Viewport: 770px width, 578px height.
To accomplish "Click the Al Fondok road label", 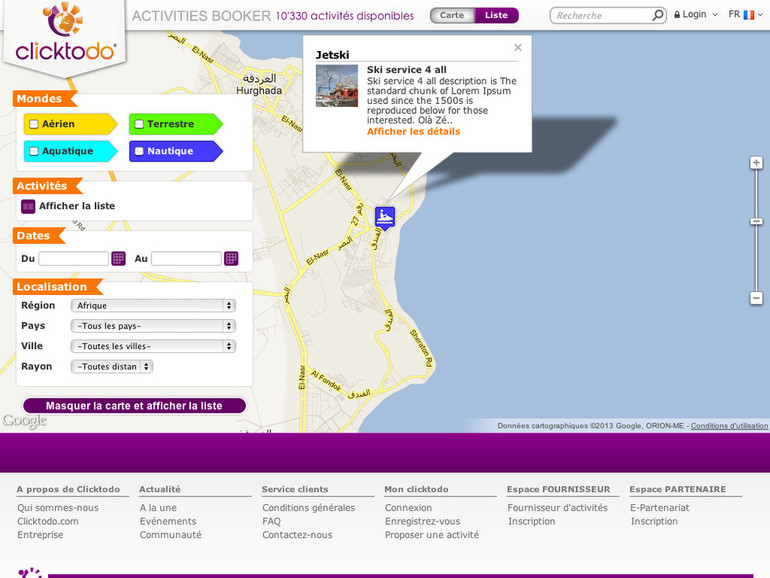I will point(326,381).
